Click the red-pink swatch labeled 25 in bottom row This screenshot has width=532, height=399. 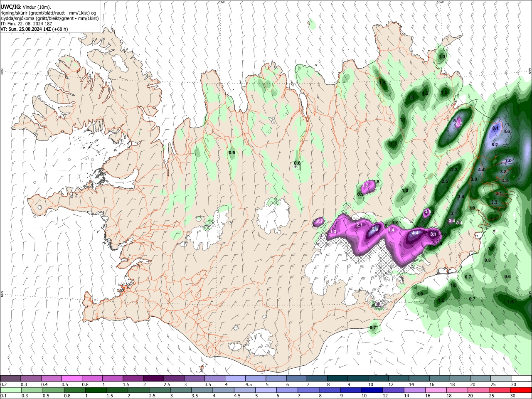[500, 390]
